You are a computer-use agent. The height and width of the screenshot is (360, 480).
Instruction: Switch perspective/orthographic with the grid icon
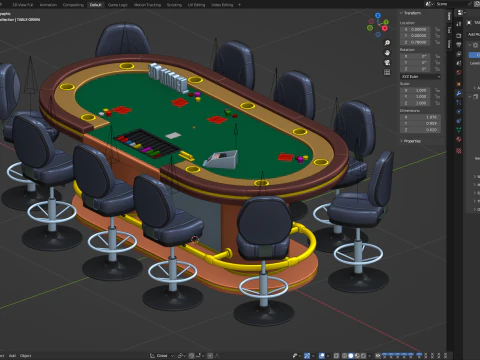click(387, 72)
